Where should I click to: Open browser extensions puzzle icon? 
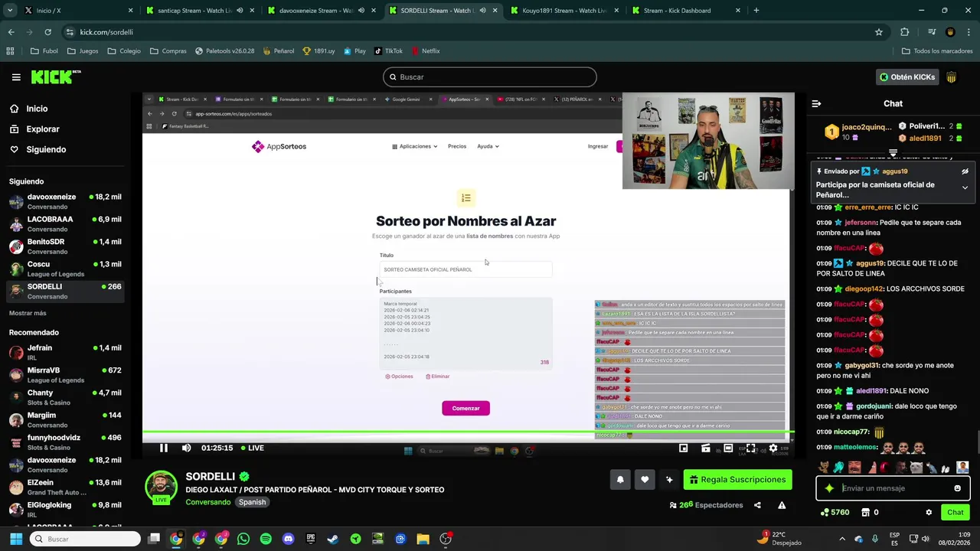(905, 32)
